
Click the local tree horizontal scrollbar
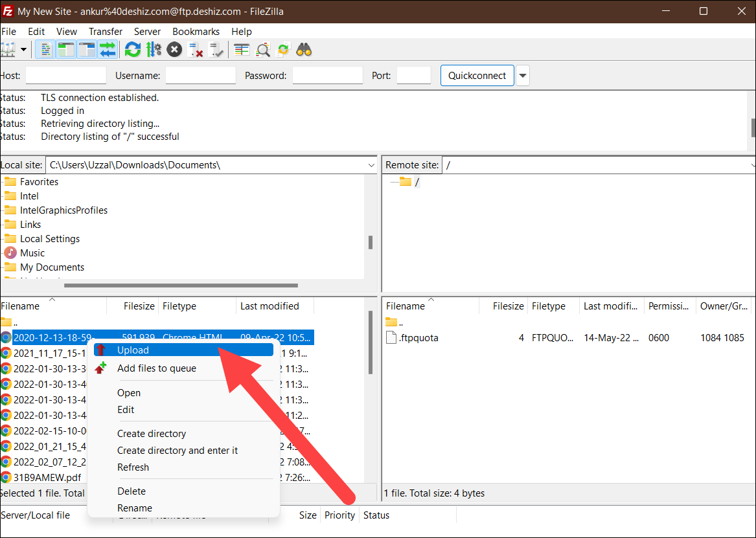(181, 285)
